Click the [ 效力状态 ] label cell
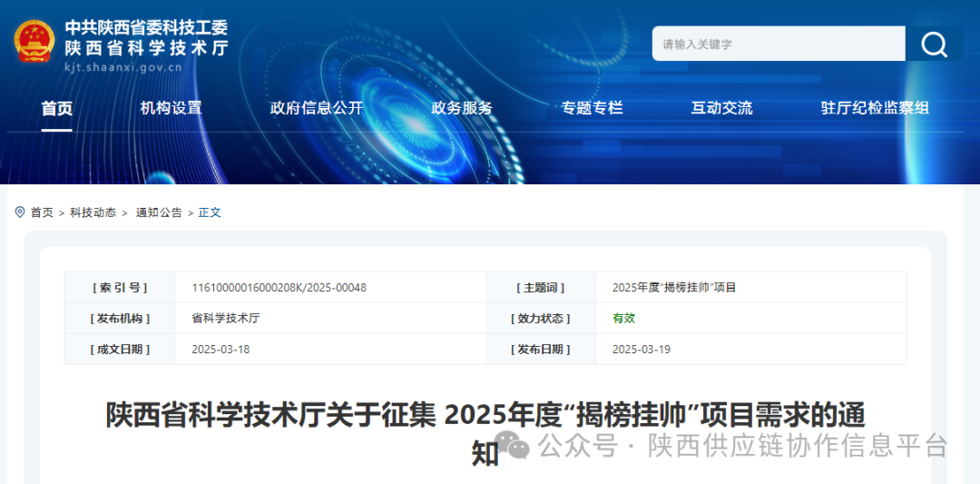This screenshot has width=980, height=484. tap(541, 319)
